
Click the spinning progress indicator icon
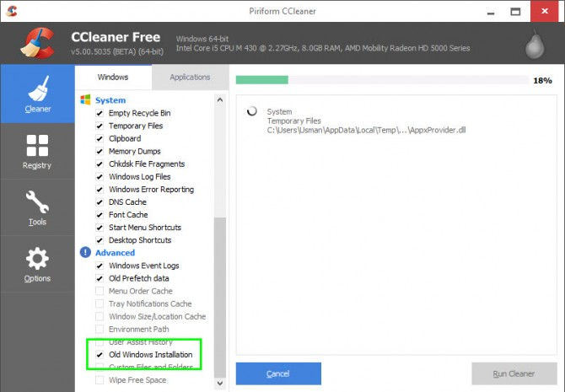[252, 111]
